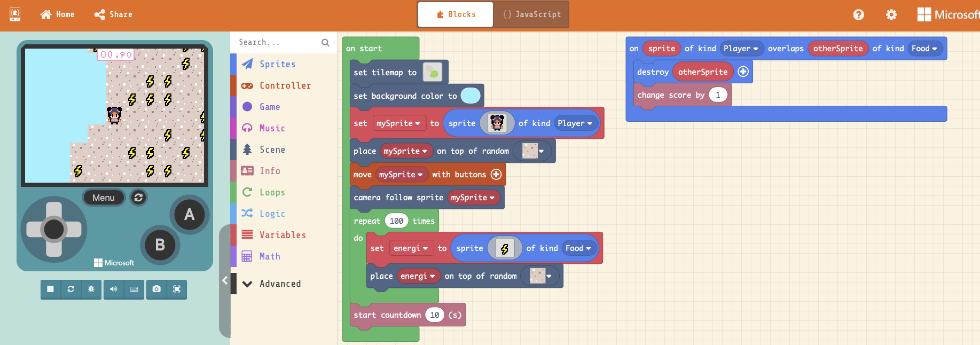Open the Sprites toolbox category

(277, 64)
